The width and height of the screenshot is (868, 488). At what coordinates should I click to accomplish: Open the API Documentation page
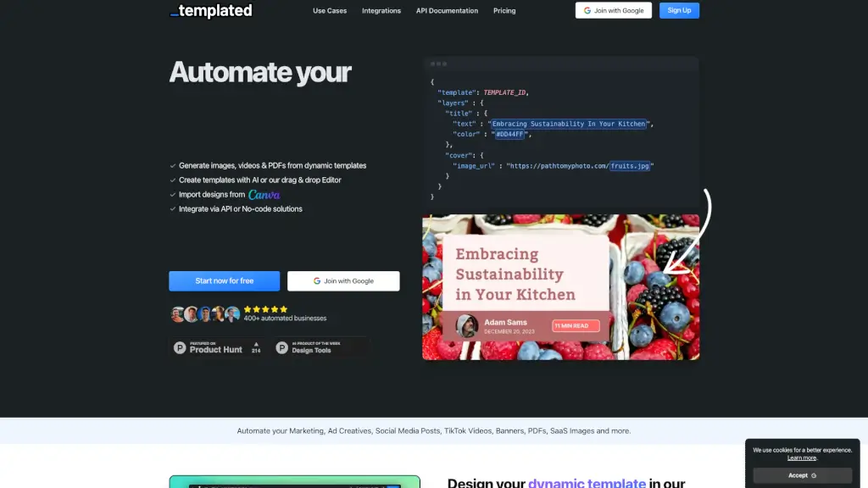pyautogui.click(x=447, y=10)
